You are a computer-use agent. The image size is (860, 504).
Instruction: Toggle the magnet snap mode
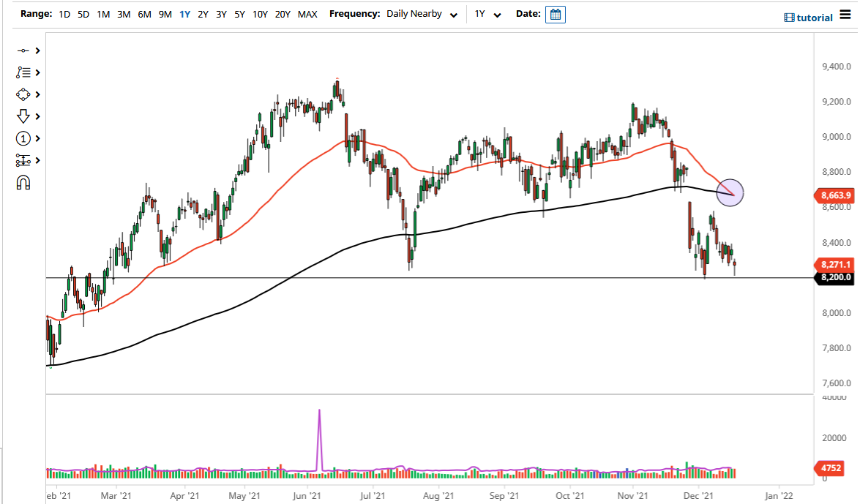click(23, 183)
